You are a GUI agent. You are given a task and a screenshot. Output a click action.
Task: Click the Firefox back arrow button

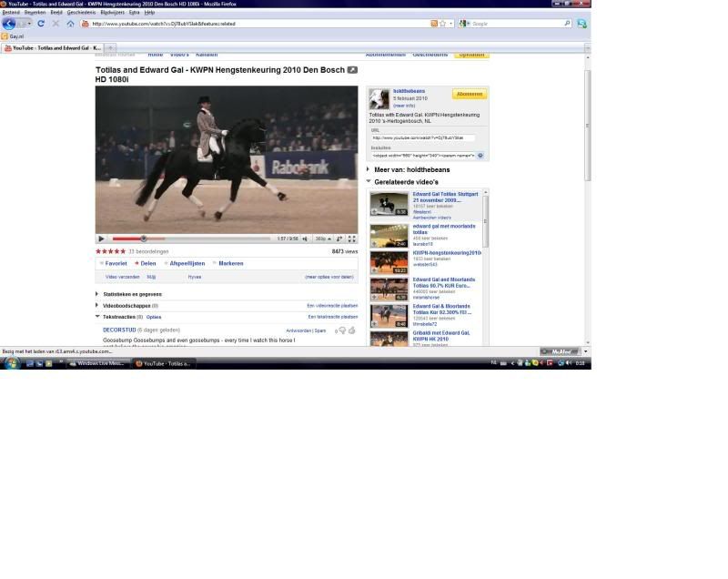click(9, 24)
